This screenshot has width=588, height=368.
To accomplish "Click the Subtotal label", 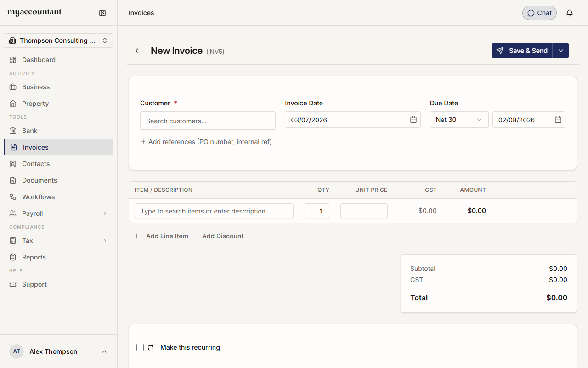I will coord(423,269).
